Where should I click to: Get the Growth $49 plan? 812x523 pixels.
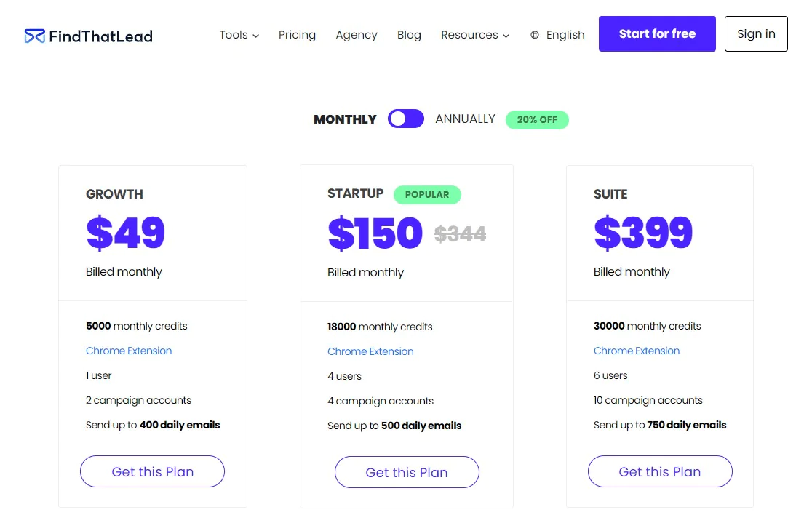(152, 471)
